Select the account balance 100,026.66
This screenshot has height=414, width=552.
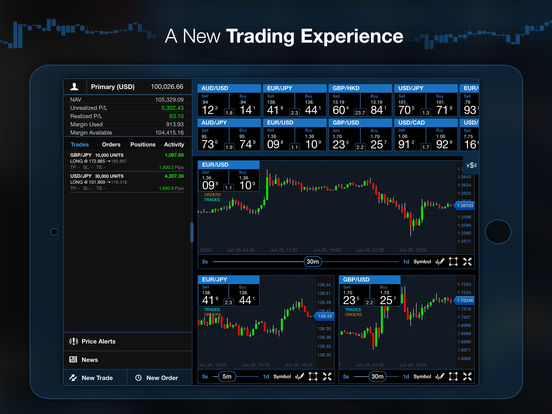pyautogui.click(x=167, y=87)
